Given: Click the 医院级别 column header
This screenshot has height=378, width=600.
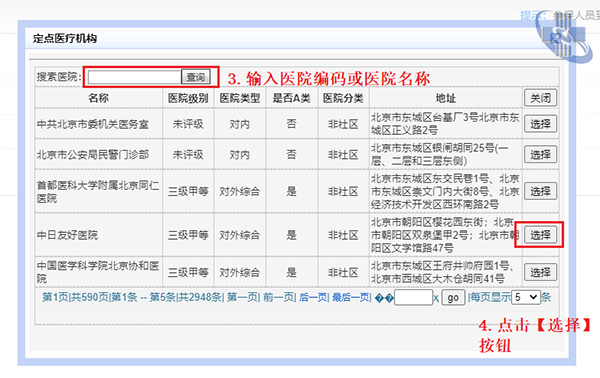Looking at the screenshot, I should click(x=188, y=98).
